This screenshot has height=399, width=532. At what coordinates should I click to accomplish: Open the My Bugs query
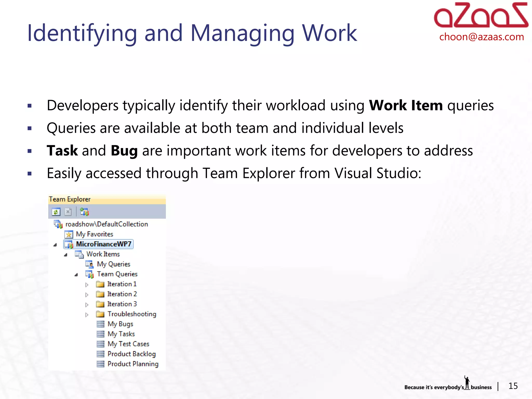click(x=120, y=324)
